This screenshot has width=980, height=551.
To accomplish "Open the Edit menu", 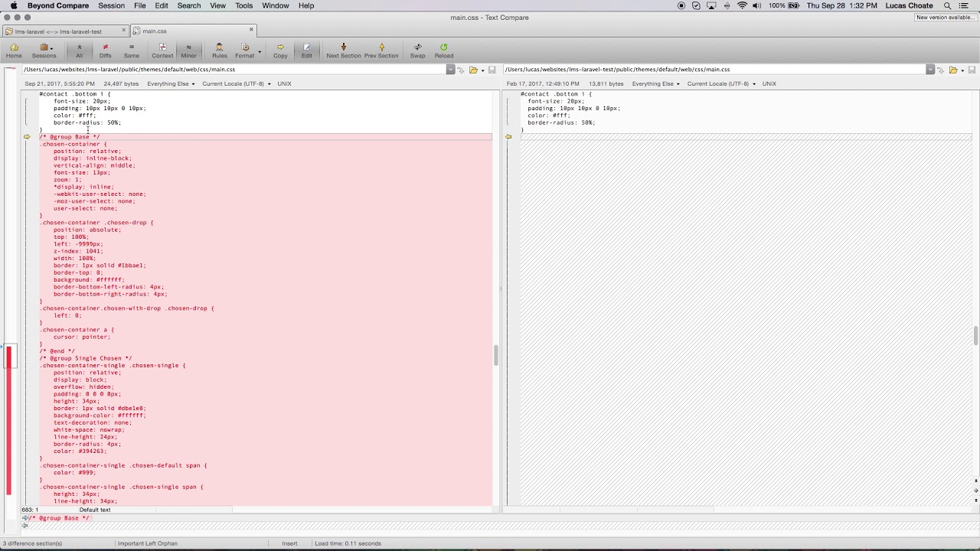I will [x=162, y=5].
